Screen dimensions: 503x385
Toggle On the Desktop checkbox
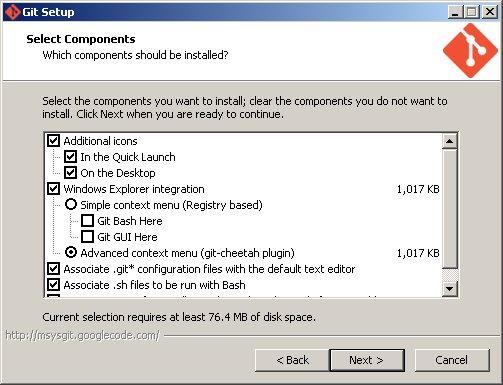(x=70, y=173)
